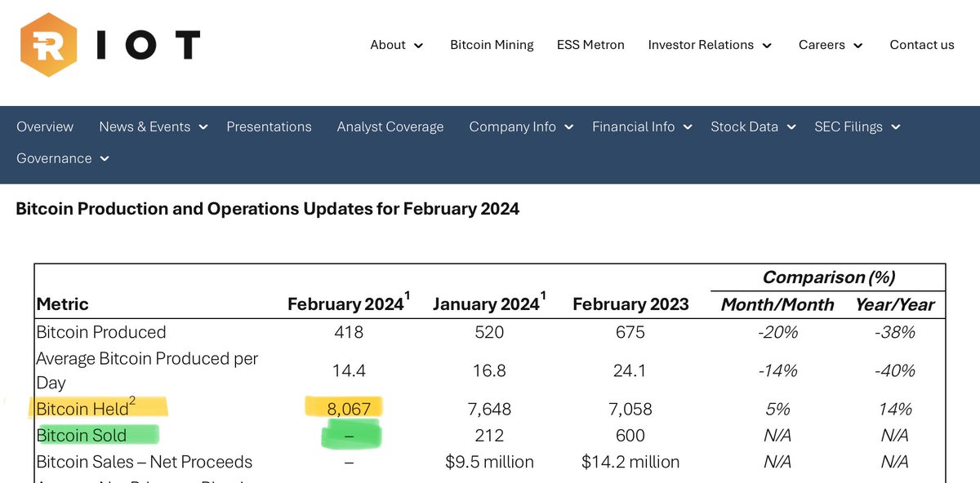Click the Investor Relations menu label

coord(701,45)
